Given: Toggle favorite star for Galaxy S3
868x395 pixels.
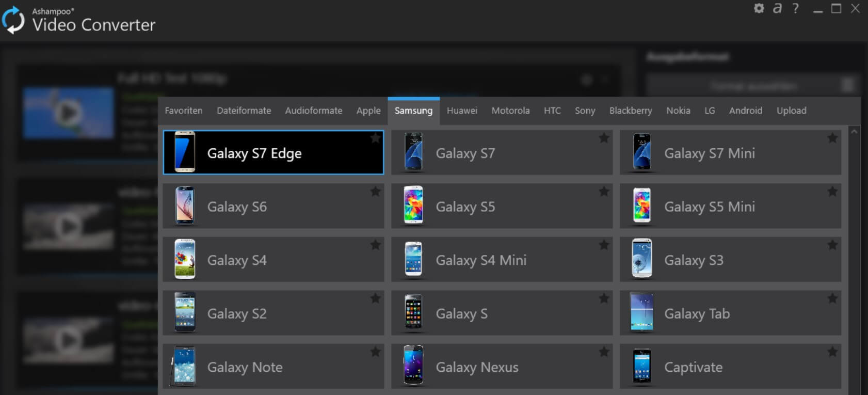Looking at the screenshot, I should tap(832, 245).
